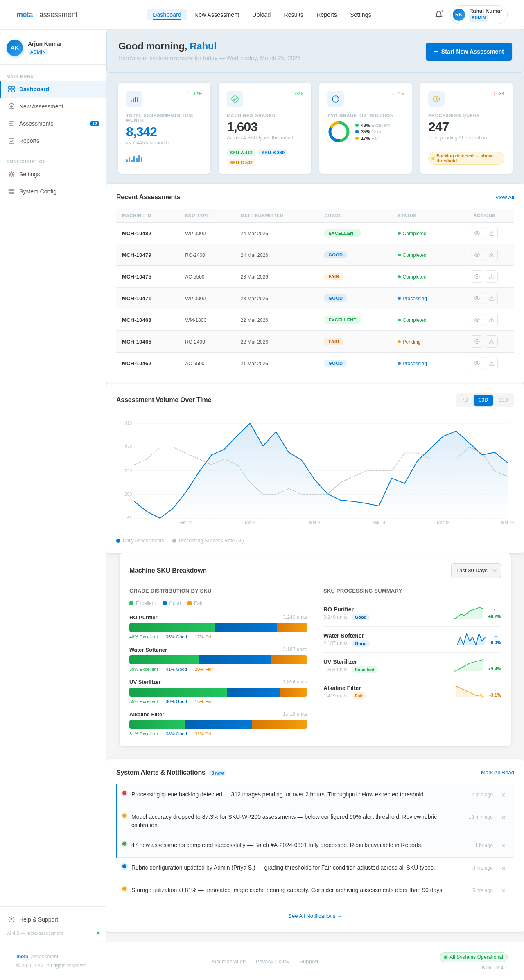Click the 30D range button
524x980 pixels.
(483, 400)
